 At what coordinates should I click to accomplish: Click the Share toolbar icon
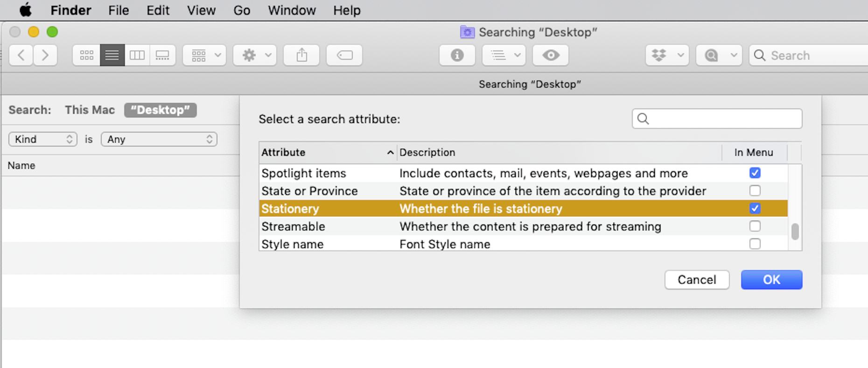pyautogui.click(x=302, y=56)
